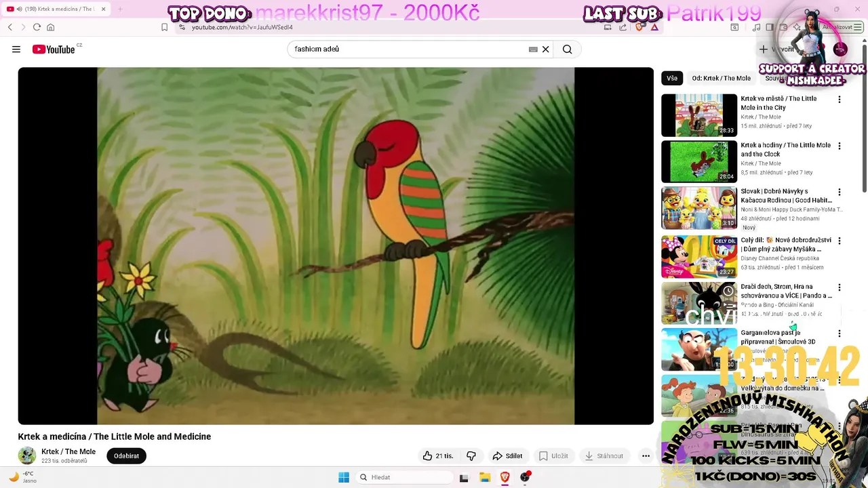Open the Krtek / The Mole channel name link
The image size is (868, 488).
[x=68, y=451]
